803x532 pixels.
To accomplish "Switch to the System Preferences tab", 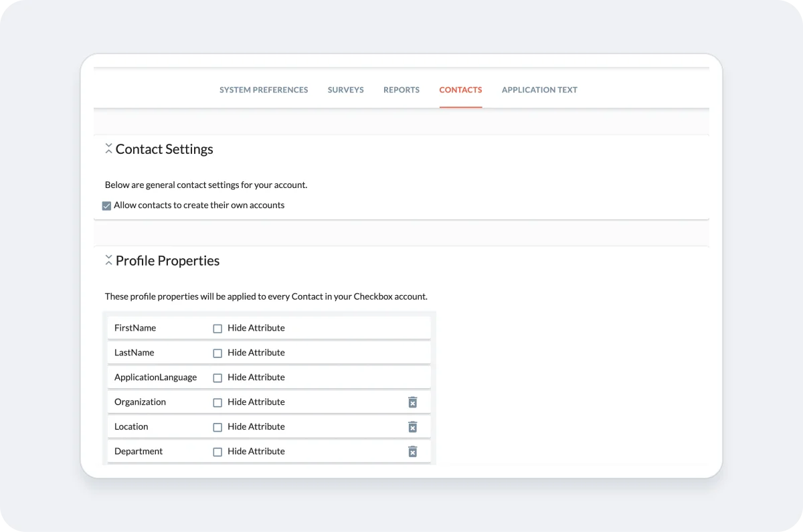I will pos(264,90).
